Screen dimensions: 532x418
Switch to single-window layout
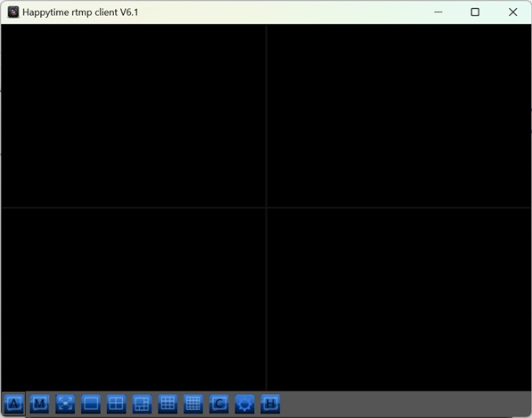coord(91,404)
